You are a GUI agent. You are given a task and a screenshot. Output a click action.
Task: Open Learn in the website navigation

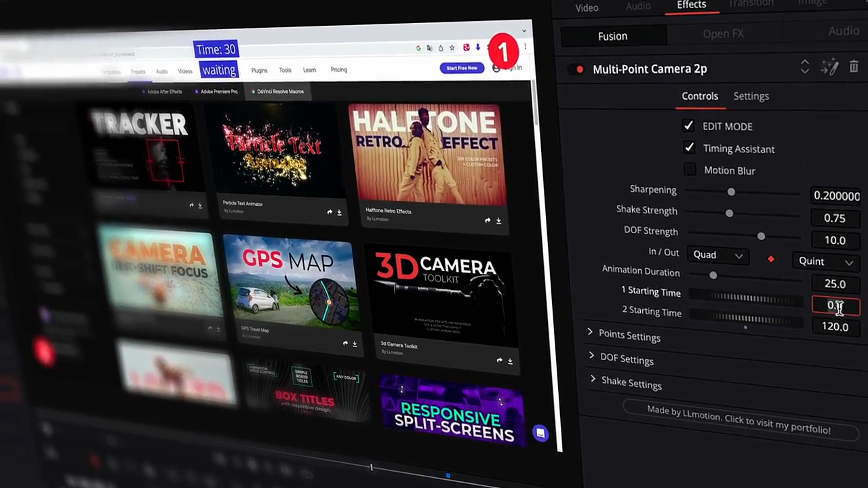click(309, 70)
